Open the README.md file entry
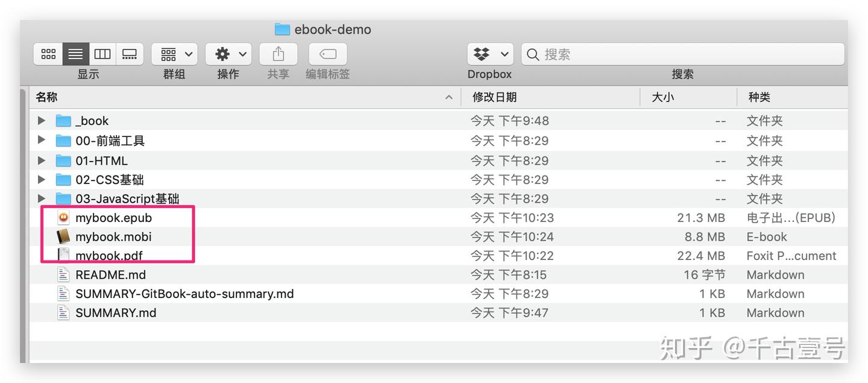The height and width of the screenshot is (383, 868). click(110, 274)
